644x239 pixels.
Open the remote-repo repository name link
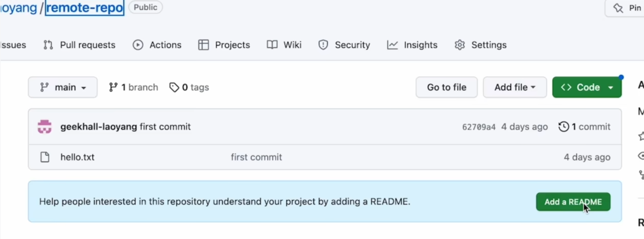pos(85,7)
